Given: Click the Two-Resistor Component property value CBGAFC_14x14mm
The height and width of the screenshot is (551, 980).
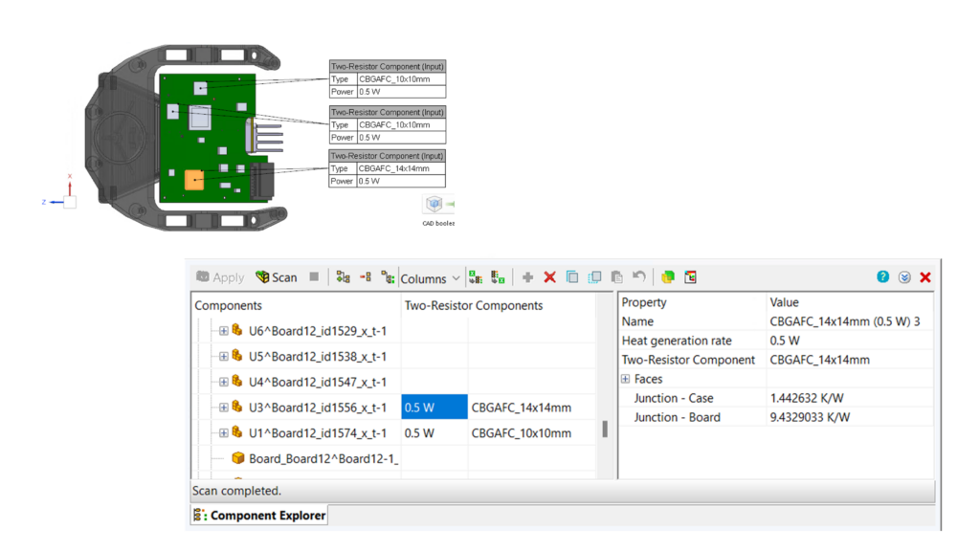Looking at the screenshot, I should tap(819, 360).
